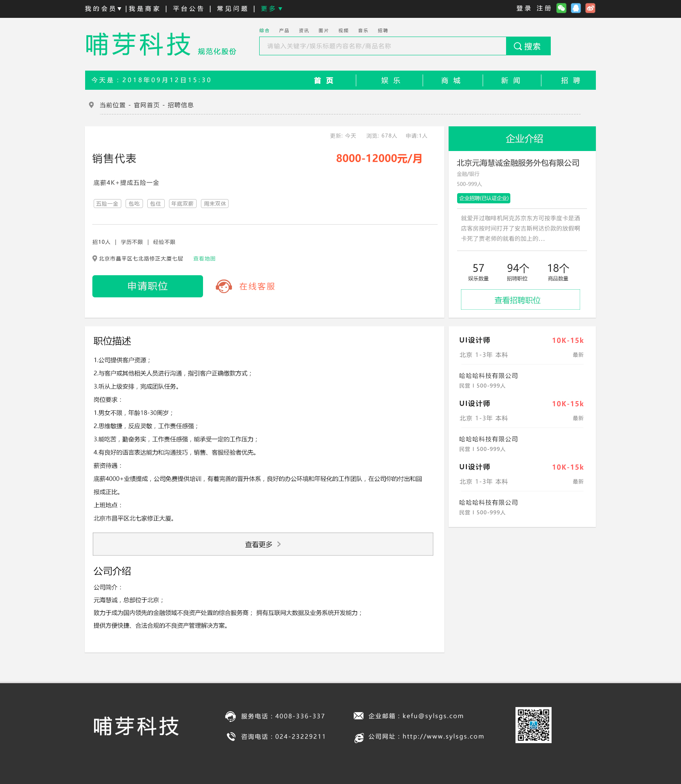This screenshot has width=681, height=784.
Task: Expand the 更多 menu in the top bar
Action: pos(269,8)
